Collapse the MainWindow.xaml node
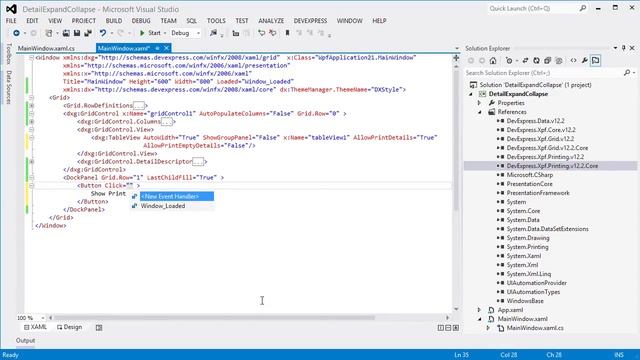This screenshot has width=640, height=360. coord(480,319)
